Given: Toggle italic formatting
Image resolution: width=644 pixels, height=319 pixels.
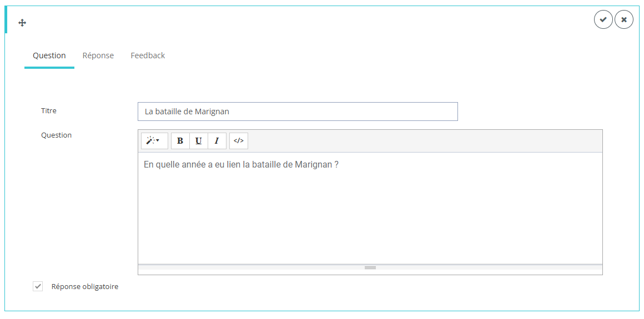Looking at the screenshot, I should point(217,141).
